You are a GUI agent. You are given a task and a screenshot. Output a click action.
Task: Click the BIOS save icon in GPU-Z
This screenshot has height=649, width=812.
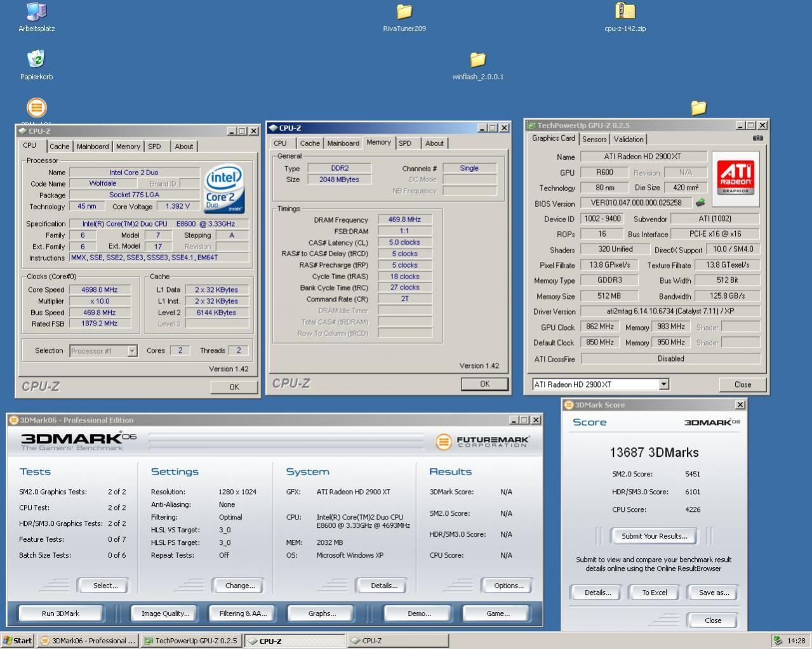(x=700, y=203)
